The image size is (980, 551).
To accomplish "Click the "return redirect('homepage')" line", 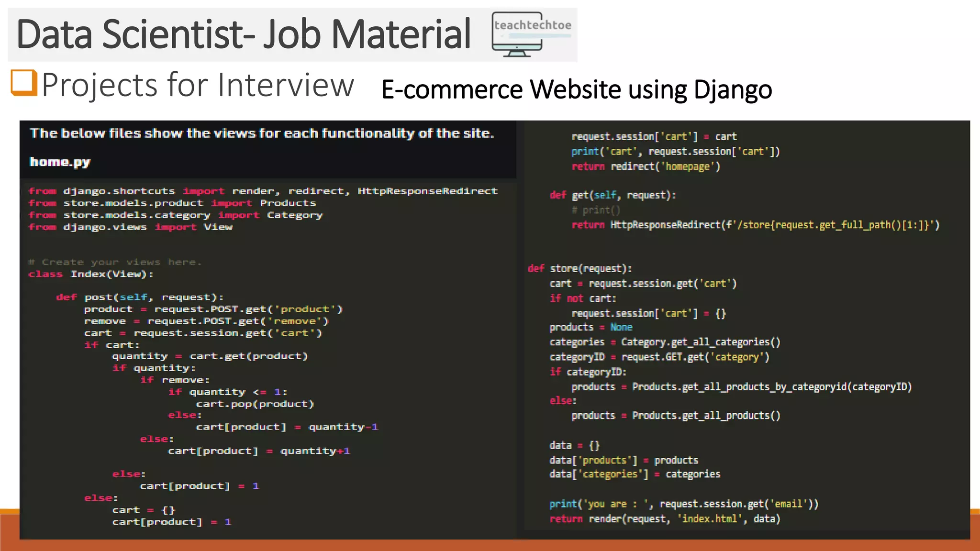I will point(646,166).
